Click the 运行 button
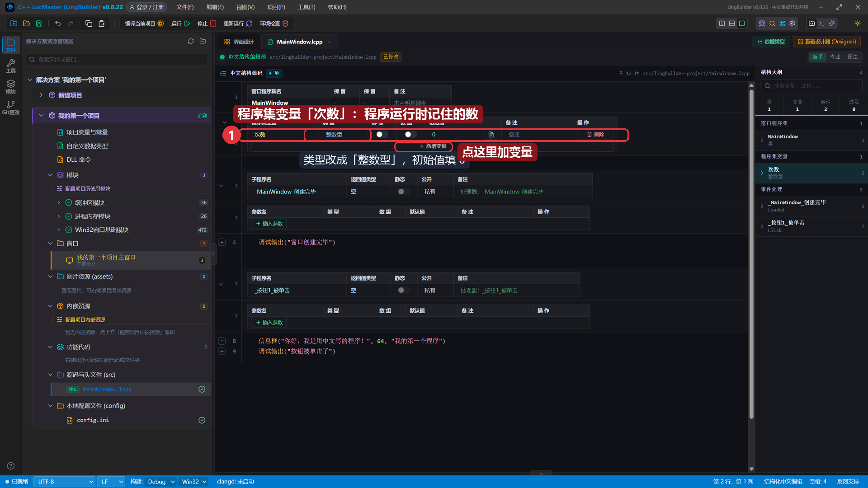The height and width of the screenshot is (488, 868). pos(181,23)
